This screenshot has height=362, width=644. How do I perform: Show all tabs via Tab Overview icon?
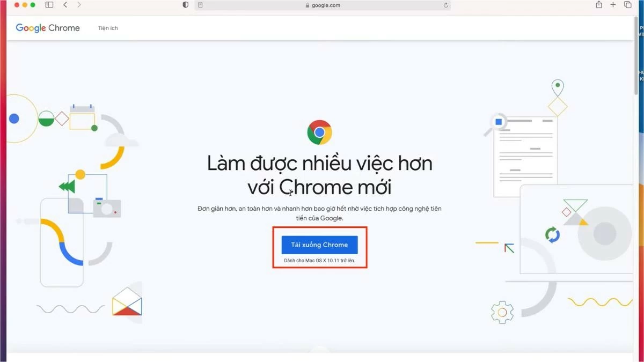(627, 5)
